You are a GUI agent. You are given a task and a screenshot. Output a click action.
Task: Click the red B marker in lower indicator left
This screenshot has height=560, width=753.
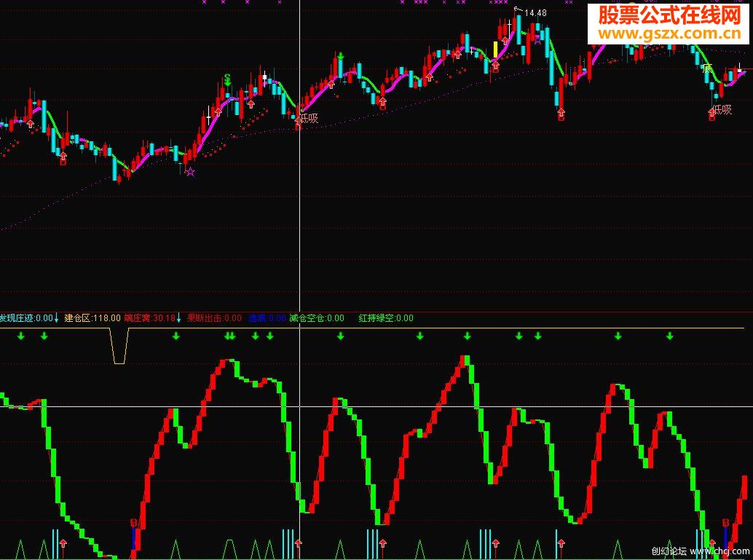tap(134, 523)
